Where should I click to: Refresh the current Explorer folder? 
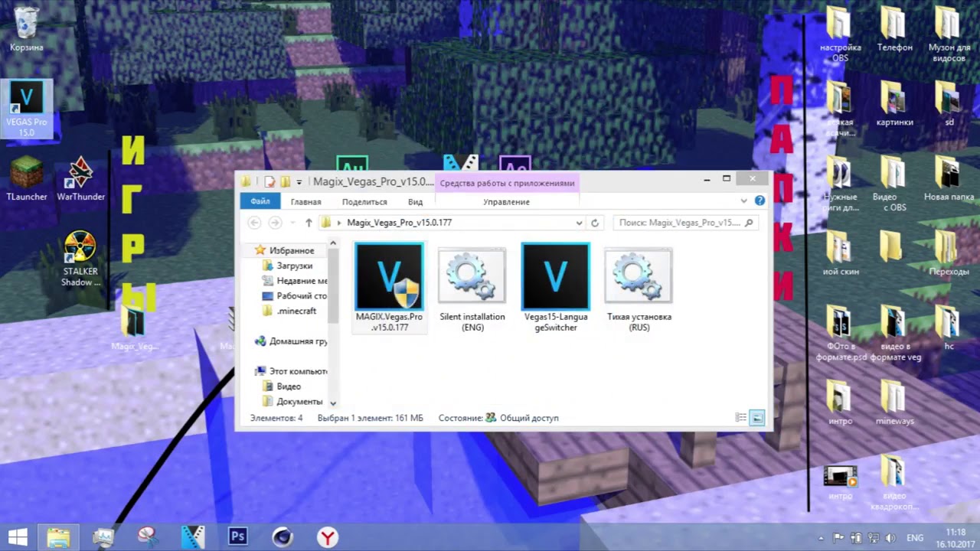pyautogui.click(x=595, y=223)
